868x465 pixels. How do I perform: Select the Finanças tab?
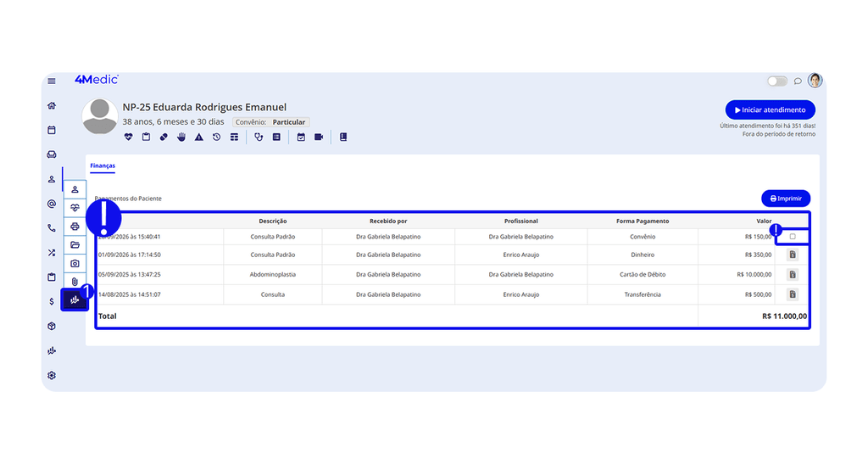tap(103, 165)
